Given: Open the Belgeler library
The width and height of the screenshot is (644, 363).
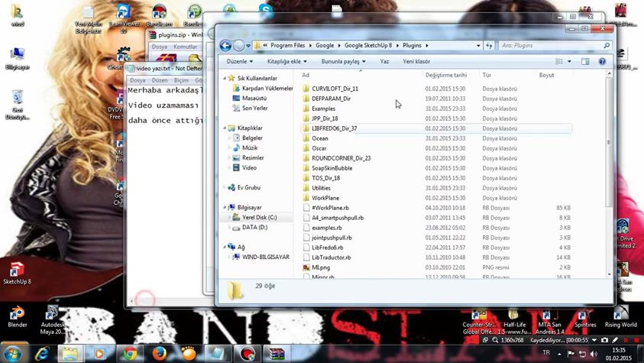Looking at the screenshot, I should pos(252,138).
